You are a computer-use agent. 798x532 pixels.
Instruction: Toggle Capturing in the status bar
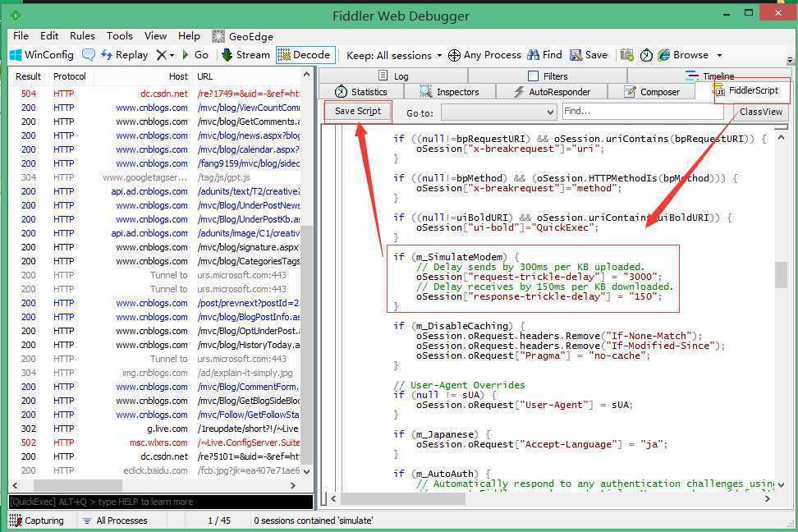pos(37,521)
